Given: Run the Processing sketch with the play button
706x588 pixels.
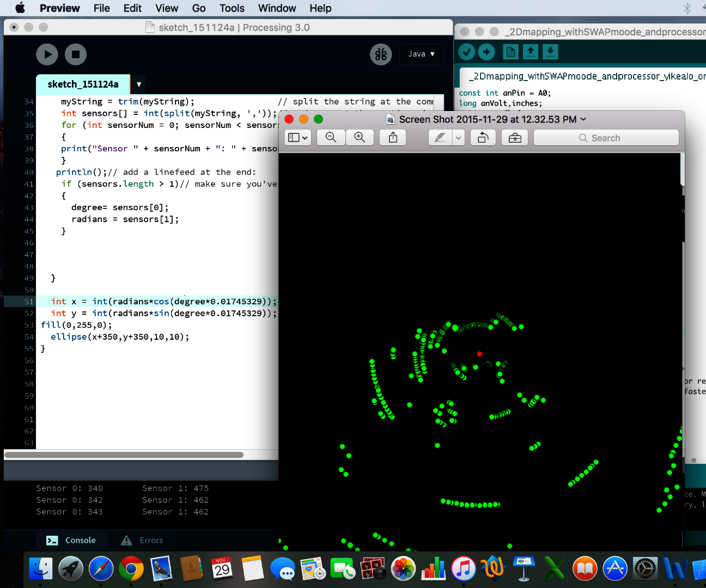Looking at the screenshot, I should point(47,54).
